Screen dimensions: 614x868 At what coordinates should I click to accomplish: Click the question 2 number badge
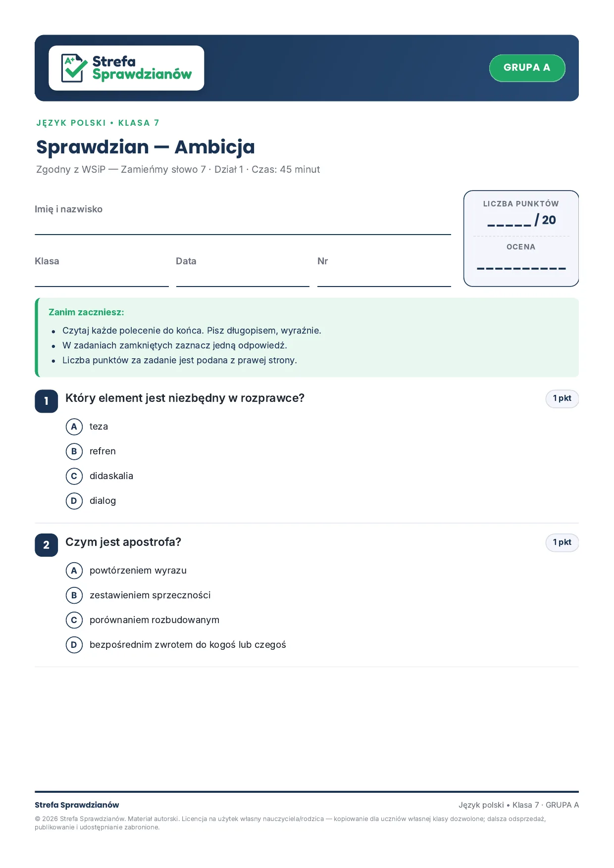point(47,545)
